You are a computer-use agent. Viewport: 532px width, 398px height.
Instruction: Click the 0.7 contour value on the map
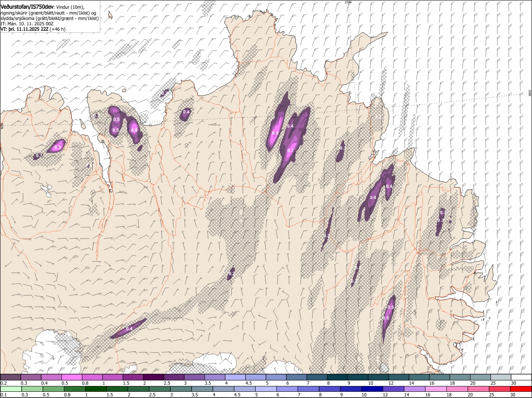click(291, 150)
